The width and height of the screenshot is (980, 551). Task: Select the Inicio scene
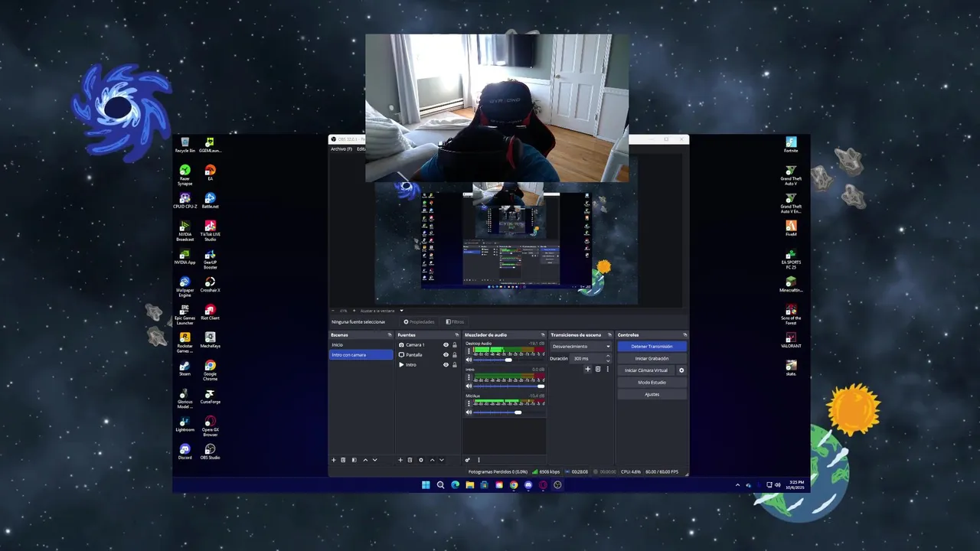(361, 345)
